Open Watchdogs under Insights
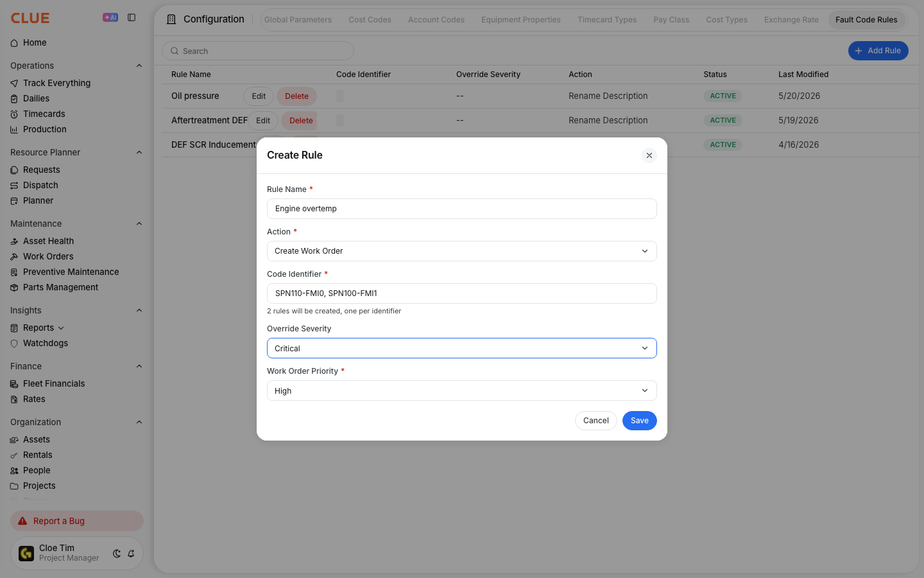 45,343
